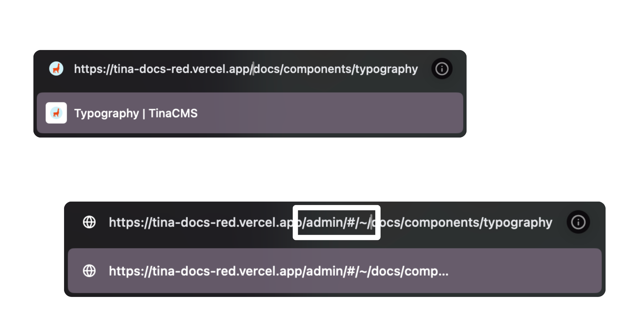Click the globe icon in the admin address bar
Viewport: 644px width, 331px height.
[89, 222]
